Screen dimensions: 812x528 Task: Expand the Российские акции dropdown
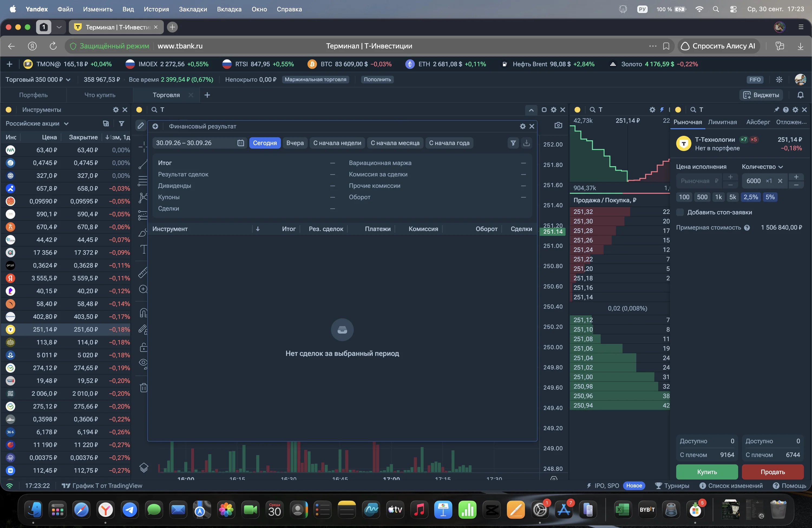[37, 123]
